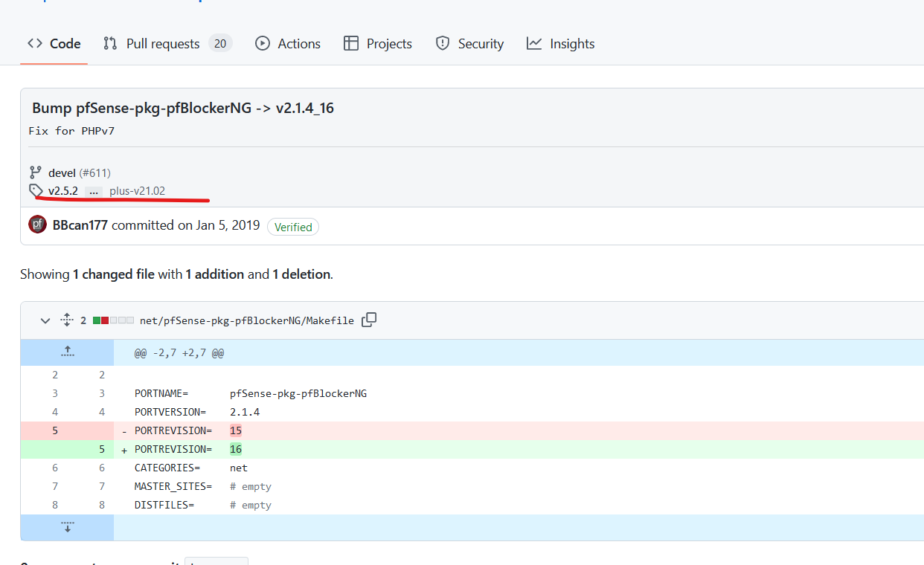Expand hidden tags with ellipsis button

[93, 191]
